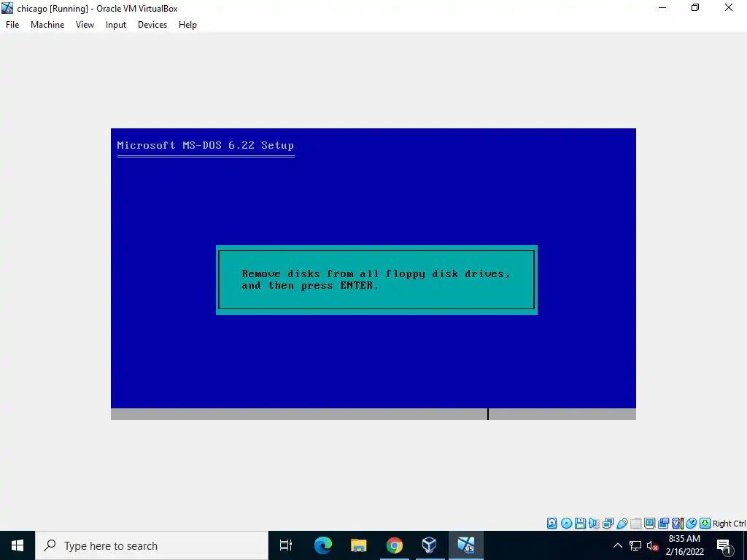This screenshot has width=747, height=560.
Task: Click the USB devices status icon
Action: [x=622, y=524]
